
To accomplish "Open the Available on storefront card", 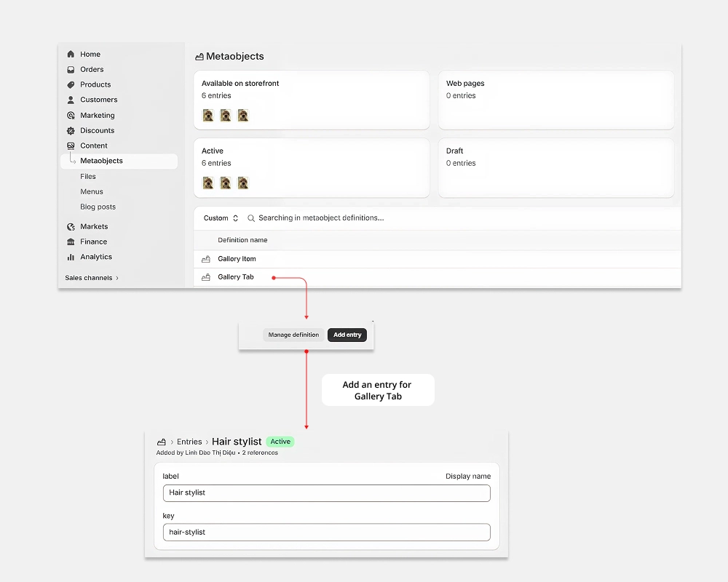I will click(312, 100).
